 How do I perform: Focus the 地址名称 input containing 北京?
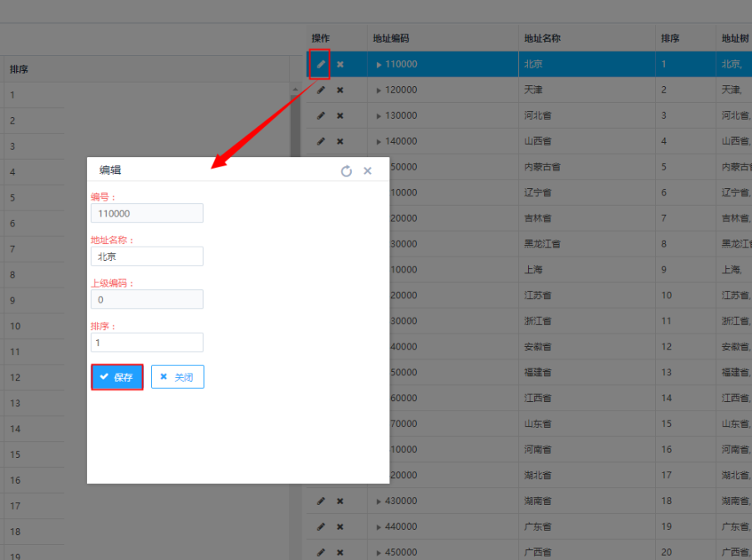click(147, 257)
